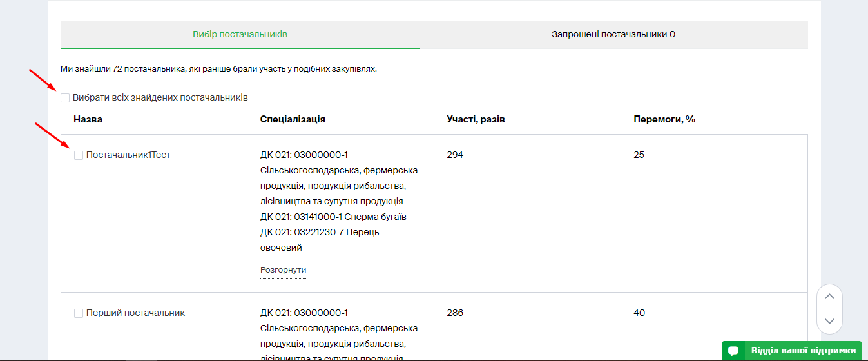Screen dimensions: 868x361
Task: Click the 286 participation count
Action: coord(455,313)
